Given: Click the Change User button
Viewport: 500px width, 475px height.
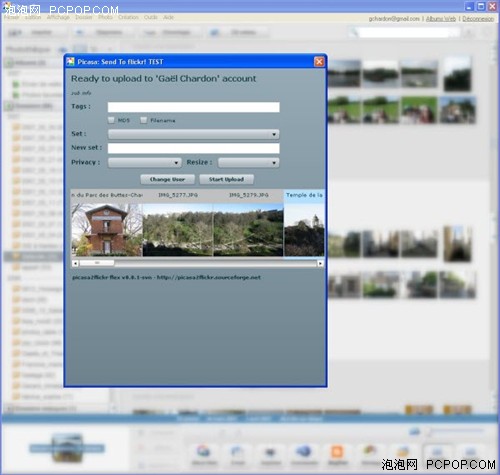Looking at the screenshot, I should point(167,179).
